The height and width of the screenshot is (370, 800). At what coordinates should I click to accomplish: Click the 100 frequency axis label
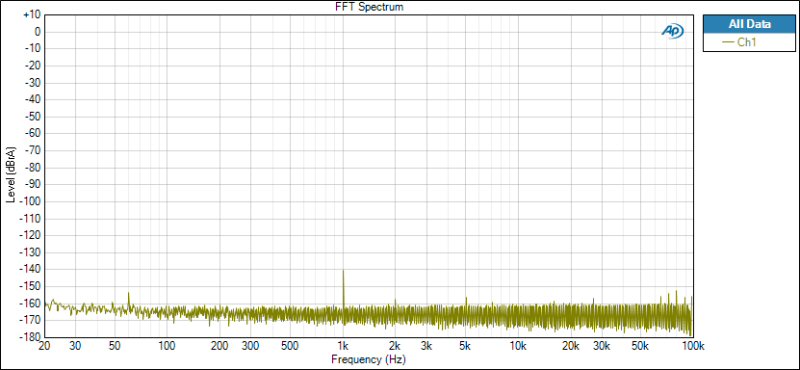[x=168, y=346]
